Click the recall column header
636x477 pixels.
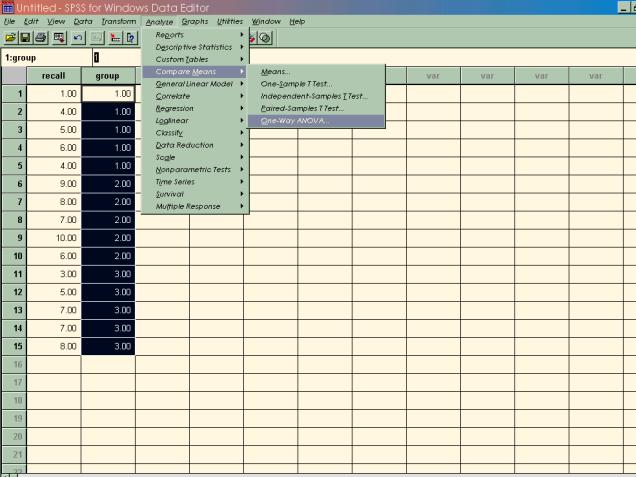(54, 76)
